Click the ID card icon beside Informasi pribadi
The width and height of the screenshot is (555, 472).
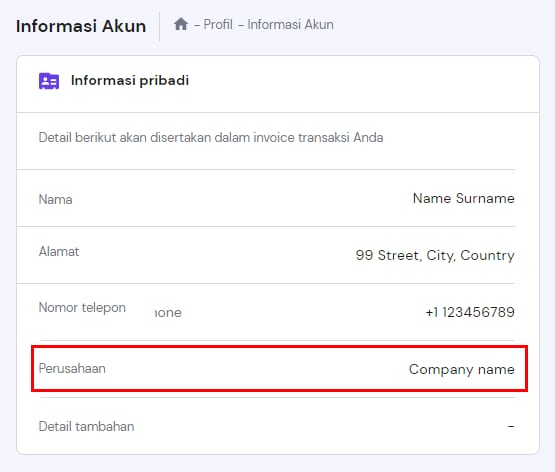click(49, 81)
